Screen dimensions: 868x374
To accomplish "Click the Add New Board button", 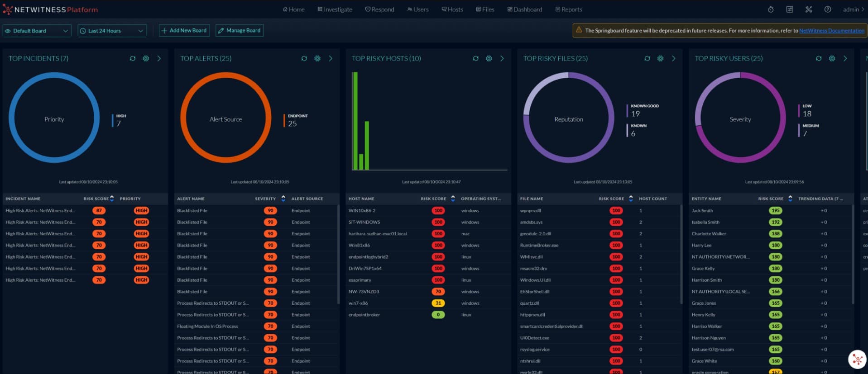I will click(x=184, y=30).
